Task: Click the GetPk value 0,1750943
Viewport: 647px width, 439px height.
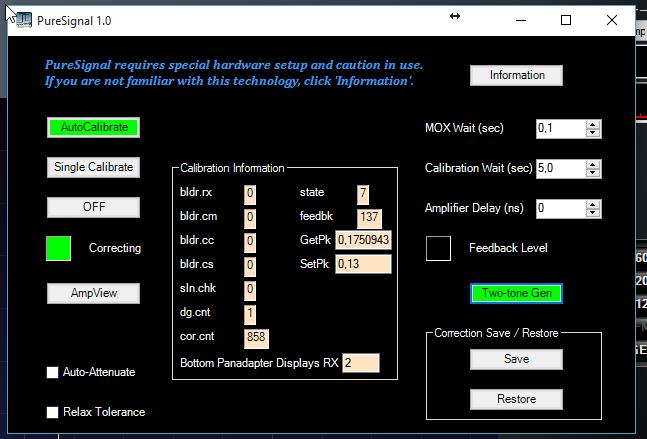Action: pyautogui.click(x=363, y=240)
